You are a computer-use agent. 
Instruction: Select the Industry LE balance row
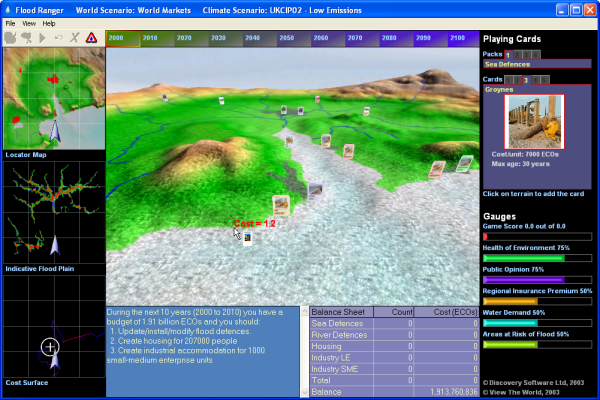point(394,358)
